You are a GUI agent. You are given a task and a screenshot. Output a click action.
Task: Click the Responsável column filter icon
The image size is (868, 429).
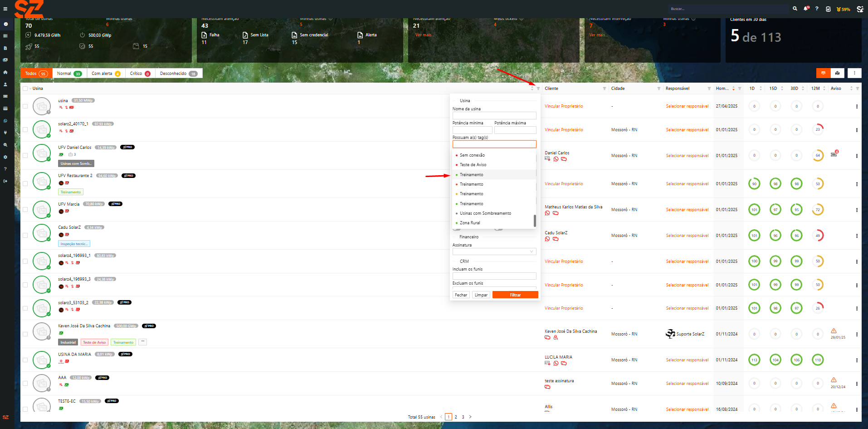click(709, 89)
